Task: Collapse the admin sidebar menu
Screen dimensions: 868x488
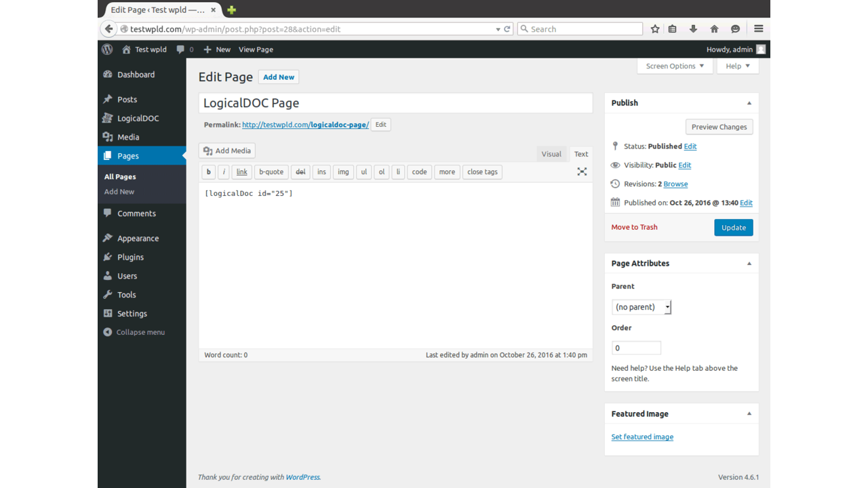Action: (x=134, y=332)
